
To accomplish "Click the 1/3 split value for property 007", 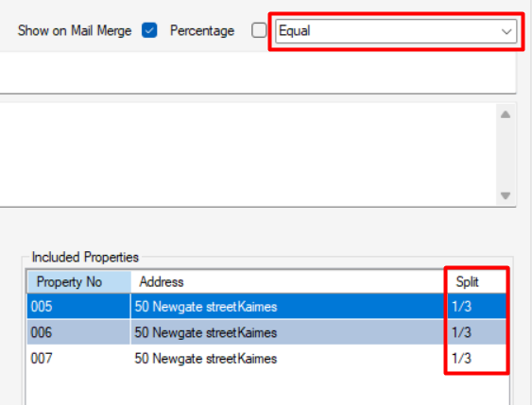I will (461, 358).
